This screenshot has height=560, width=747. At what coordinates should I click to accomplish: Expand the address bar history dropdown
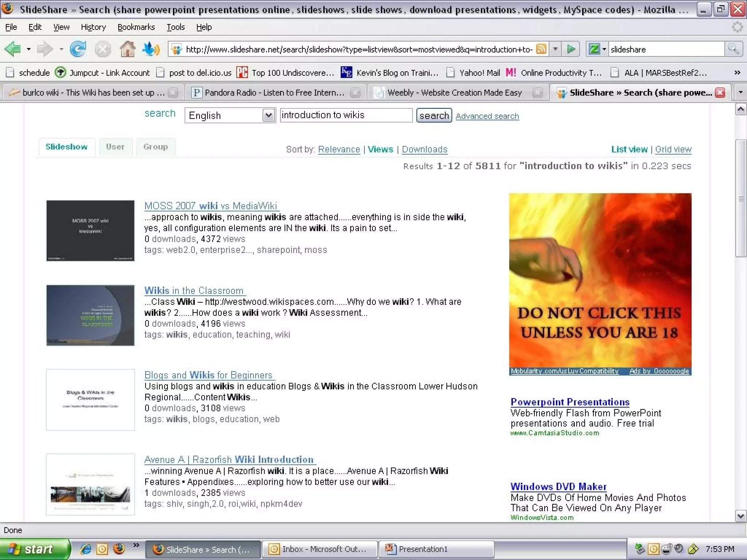coord(555,49)
